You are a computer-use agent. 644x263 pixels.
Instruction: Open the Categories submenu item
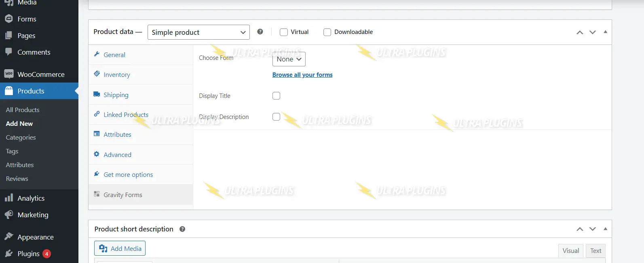21,137
